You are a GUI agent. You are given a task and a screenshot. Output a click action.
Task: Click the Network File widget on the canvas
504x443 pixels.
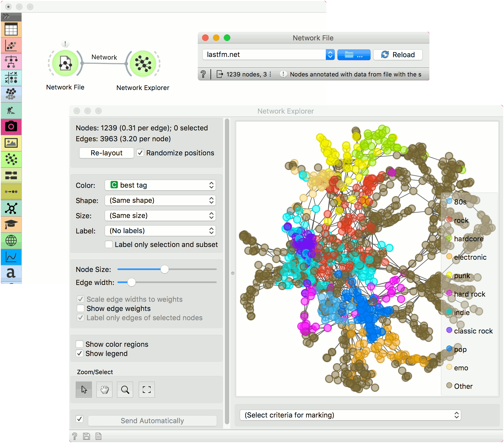point(65,63)
